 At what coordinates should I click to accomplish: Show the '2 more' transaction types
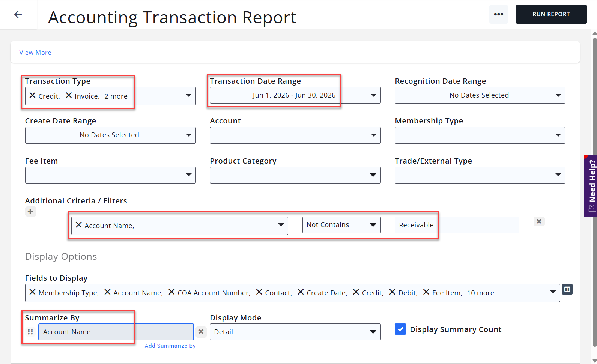click(116, 96)
